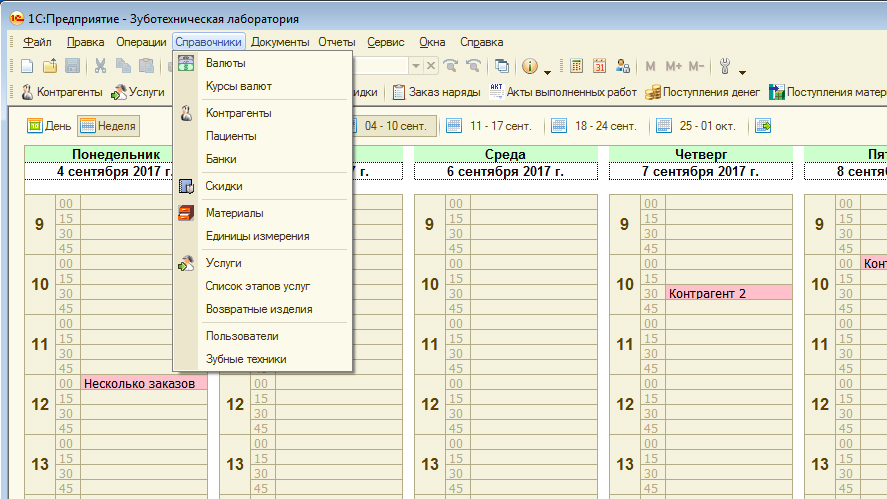Open the search combo box dropdown arrow
This screenshot has width=887, height=499.
click(415, 66)
